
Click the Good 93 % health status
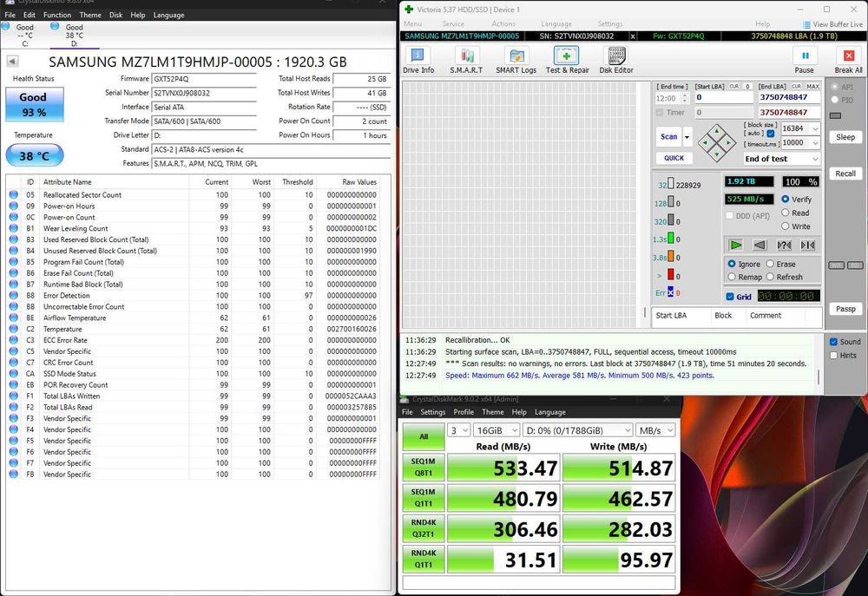(x=35, y=104)
